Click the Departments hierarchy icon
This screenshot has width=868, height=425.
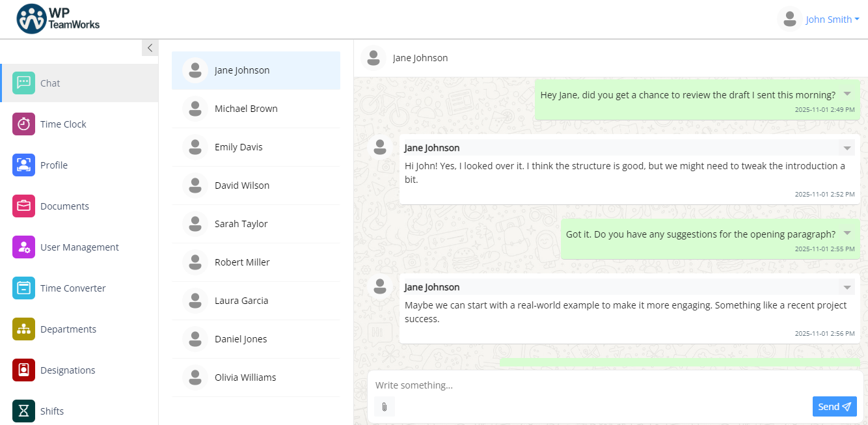pos(24,329)
